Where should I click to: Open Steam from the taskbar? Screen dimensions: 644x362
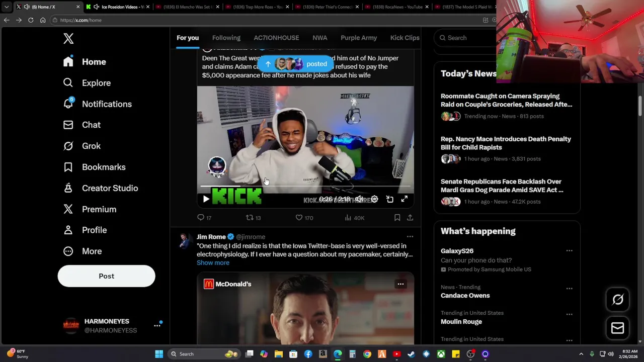click(x=412, y=354)
